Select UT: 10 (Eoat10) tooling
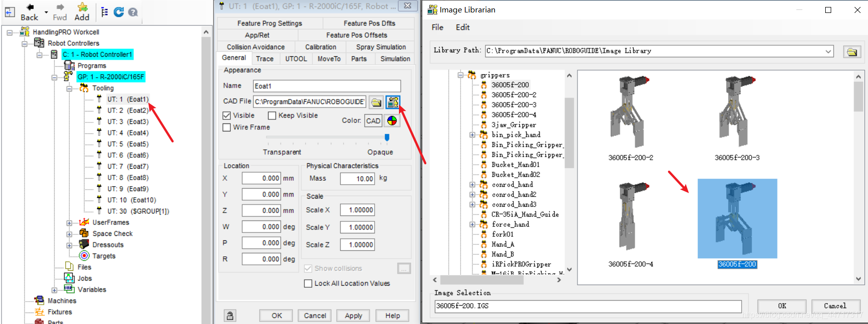 pyautogui.click(x=131, y=200)
